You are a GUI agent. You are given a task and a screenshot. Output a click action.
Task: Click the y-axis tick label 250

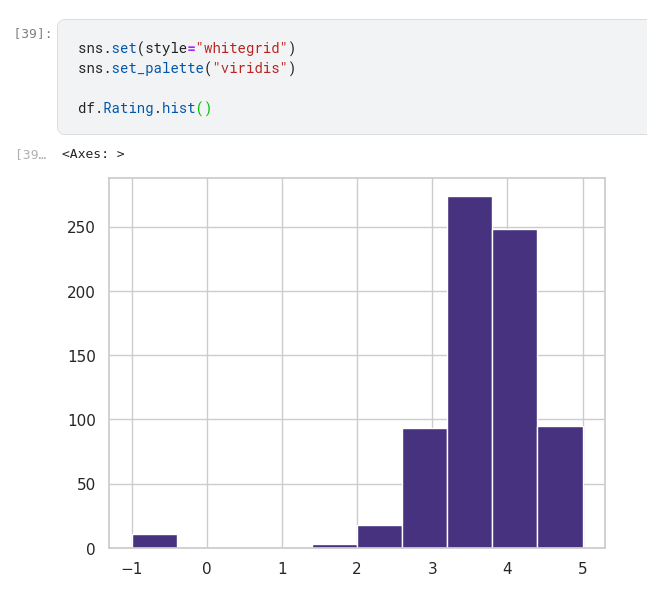[81, 228]
